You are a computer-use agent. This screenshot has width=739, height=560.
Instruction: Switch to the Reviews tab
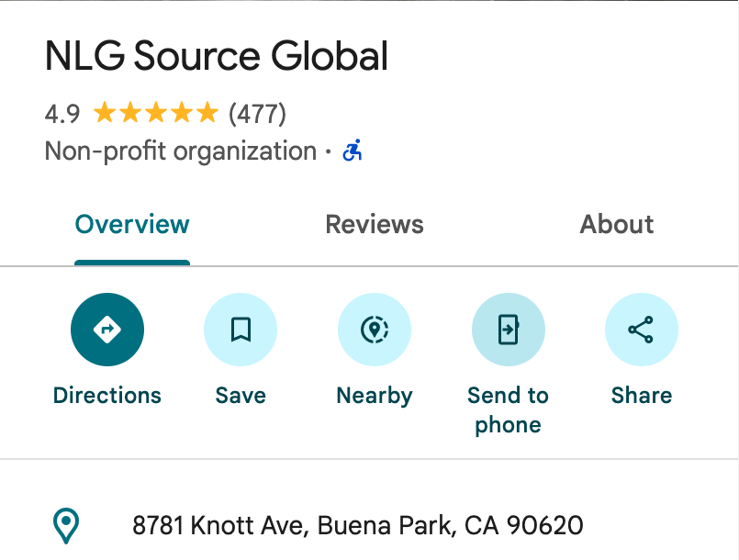374,224
